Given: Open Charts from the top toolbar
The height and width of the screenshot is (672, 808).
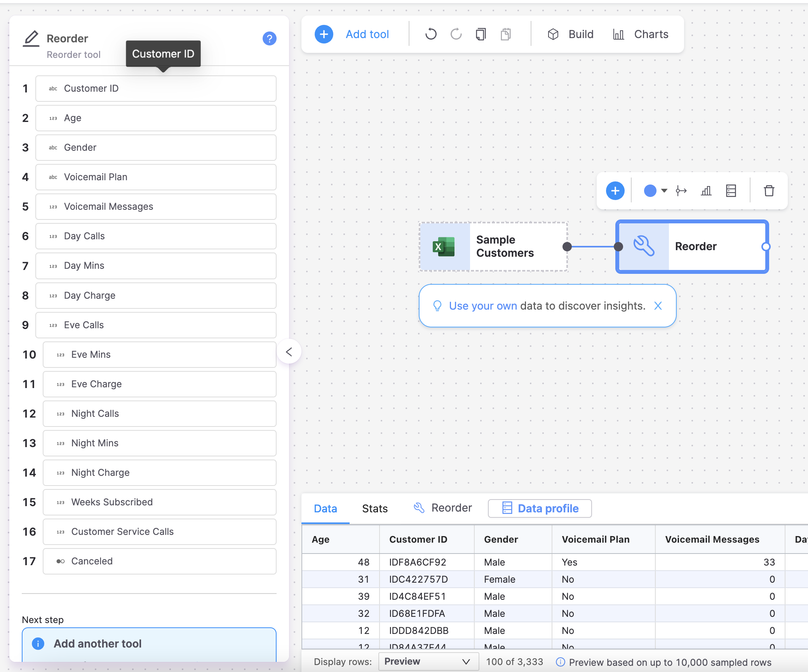Looking at the screenshot, I should (x=641, y=34).
